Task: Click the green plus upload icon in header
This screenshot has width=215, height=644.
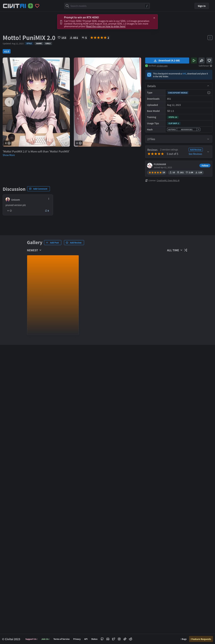Action: pyautogui.click(x=30, y=6)
